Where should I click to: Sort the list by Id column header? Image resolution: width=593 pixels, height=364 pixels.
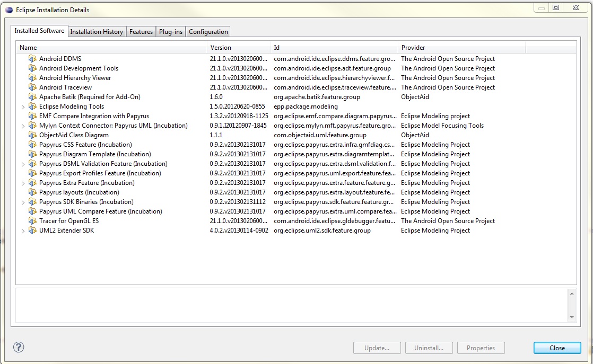click(x=334, y=48)
